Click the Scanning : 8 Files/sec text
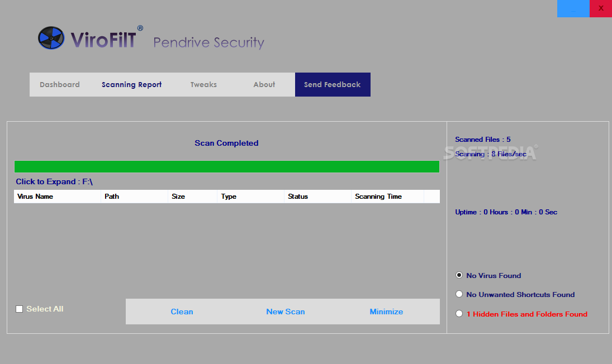This screenshot has width=612, height=364. coord(491,154)
